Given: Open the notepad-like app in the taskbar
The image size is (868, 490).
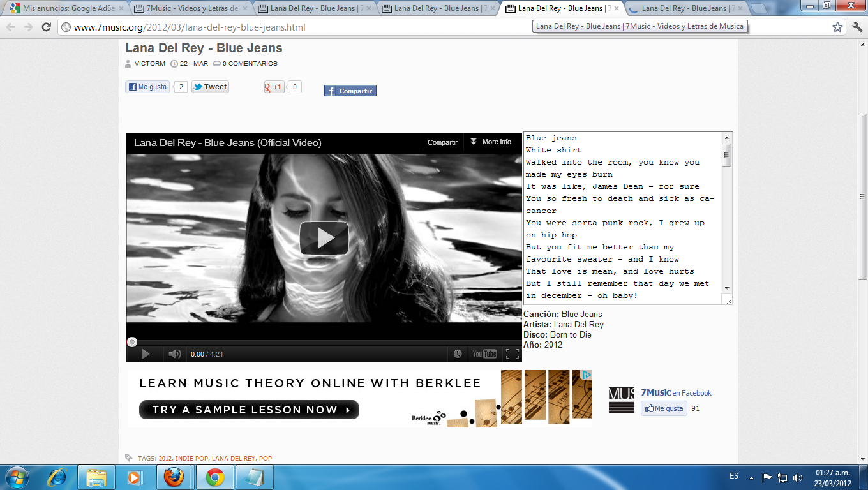Looking at the screenshot, I should tap(255, 477).
